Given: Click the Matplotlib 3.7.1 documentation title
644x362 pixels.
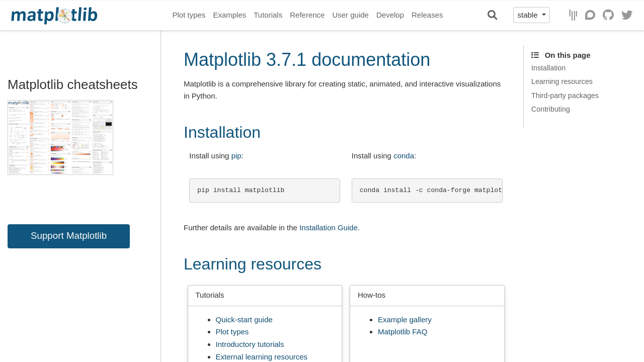Looking at the screenshot, I should (307, 60).
